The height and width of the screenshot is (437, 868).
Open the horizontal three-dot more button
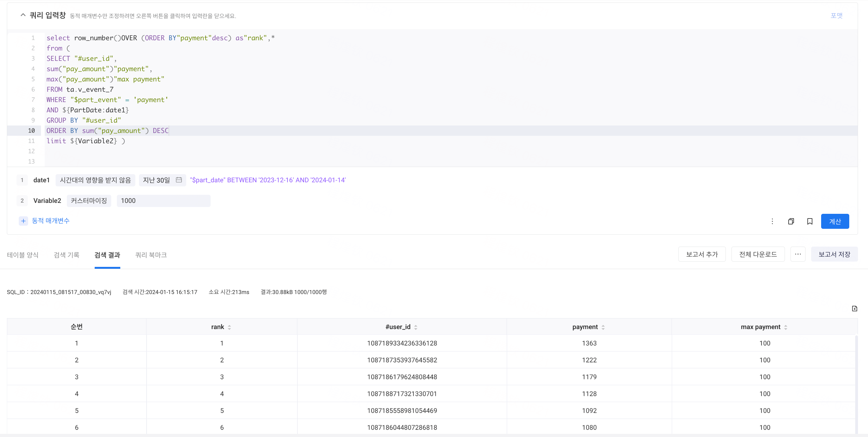(x=798, y=254)
